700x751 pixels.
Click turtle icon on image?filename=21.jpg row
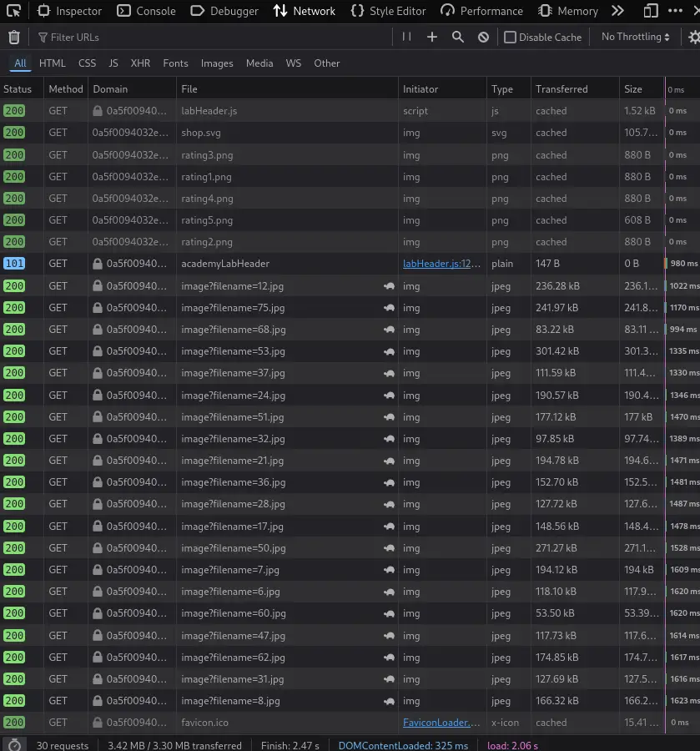[390, 461]
